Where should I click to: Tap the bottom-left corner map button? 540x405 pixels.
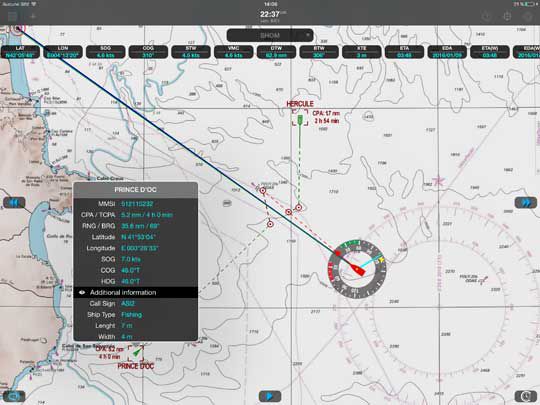(x=14, y=396)
